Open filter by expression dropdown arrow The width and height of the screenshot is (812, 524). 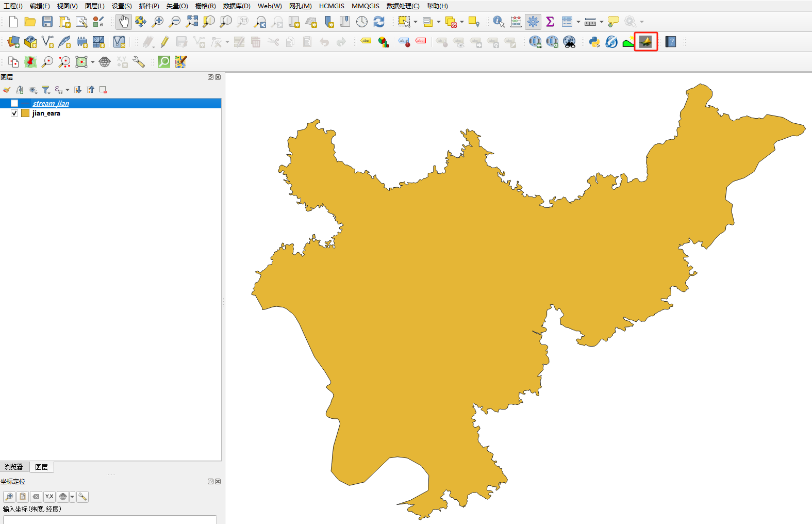(68, 90)
